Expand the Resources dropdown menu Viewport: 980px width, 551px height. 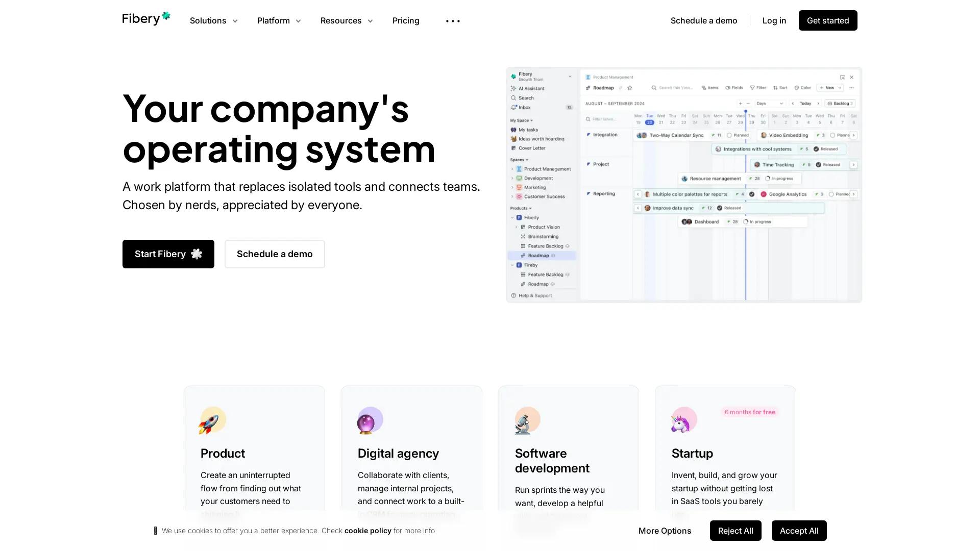coord(347,21)
